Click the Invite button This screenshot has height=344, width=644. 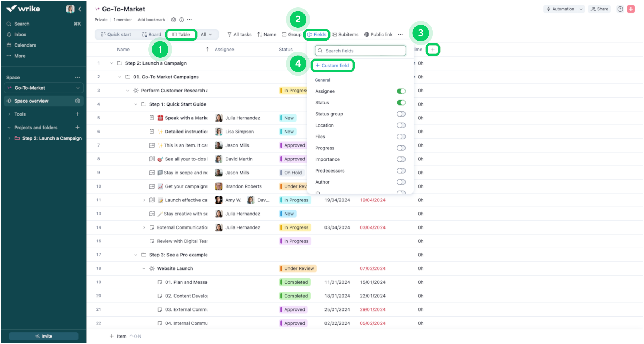click(x=44, y=336)
